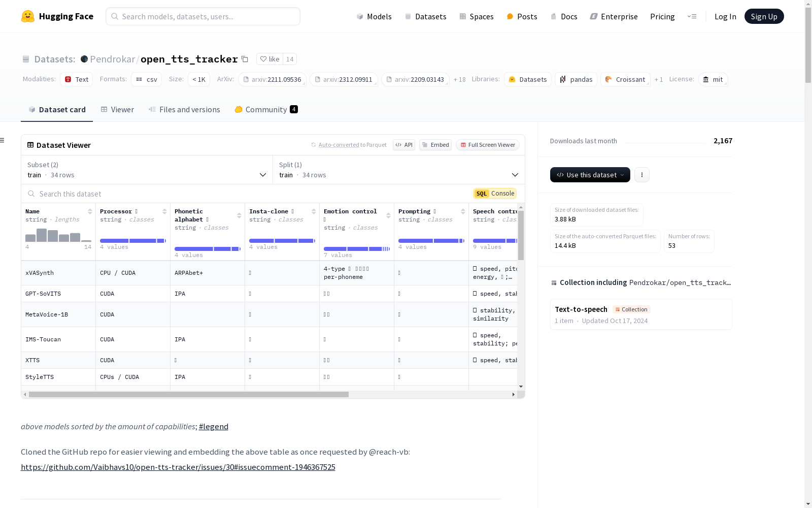Screen dimensions: 812x508
Task: Click the sort icon in the Phonetic alphabet header
Action: (x=239, y=215)
